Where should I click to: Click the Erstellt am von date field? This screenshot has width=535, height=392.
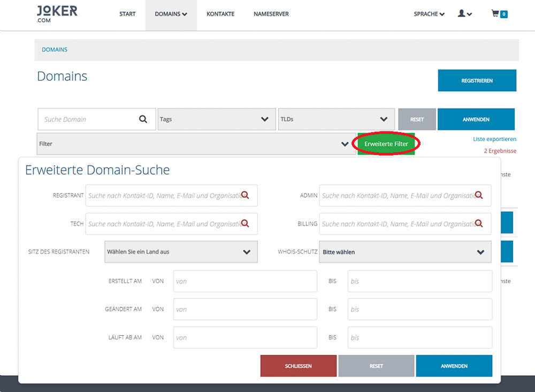pyautogui.click(x=244, y=281)
